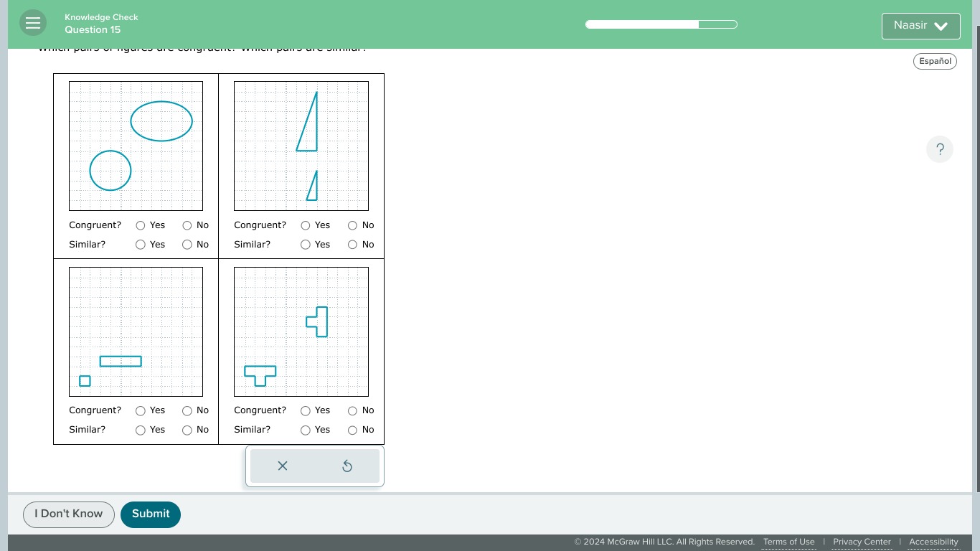Viewport: 980px width, 551px height.
Task: Click the rectangles grid image
Action: pyautogui.click(x=136, y=331)
